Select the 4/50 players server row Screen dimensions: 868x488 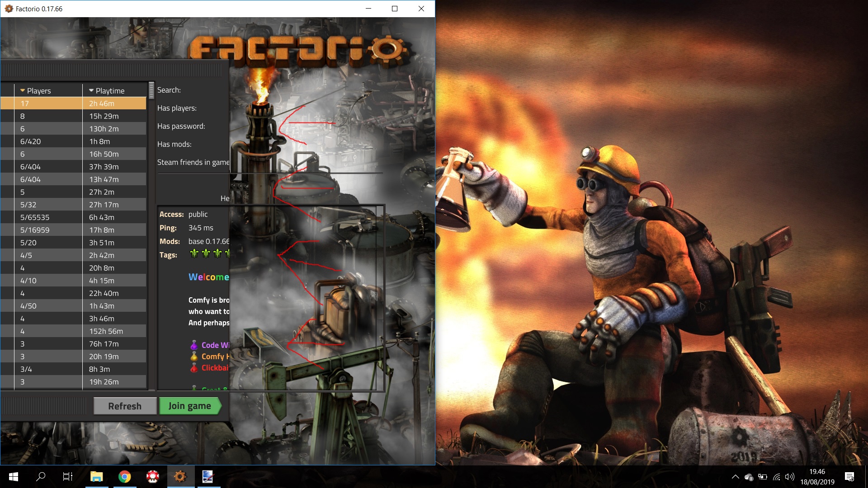point(73,306)
